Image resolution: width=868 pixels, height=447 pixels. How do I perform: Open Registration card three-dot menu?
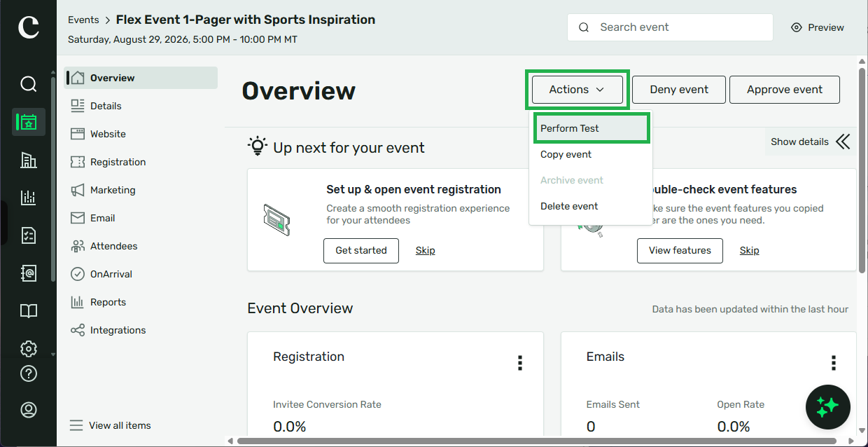pyautogui.click(x=520, y=362)
